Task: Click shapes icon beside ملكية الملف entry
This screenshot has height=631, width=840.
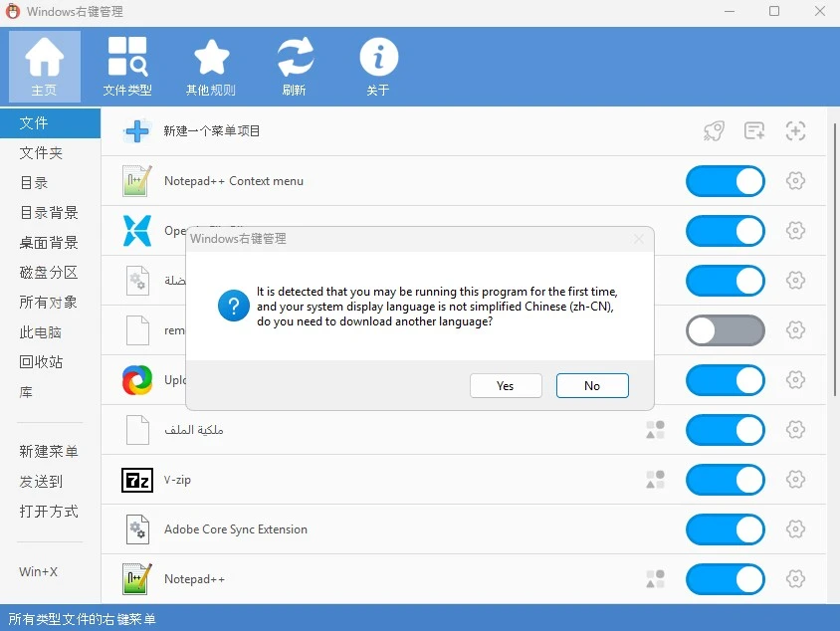Action: point(655,430)
